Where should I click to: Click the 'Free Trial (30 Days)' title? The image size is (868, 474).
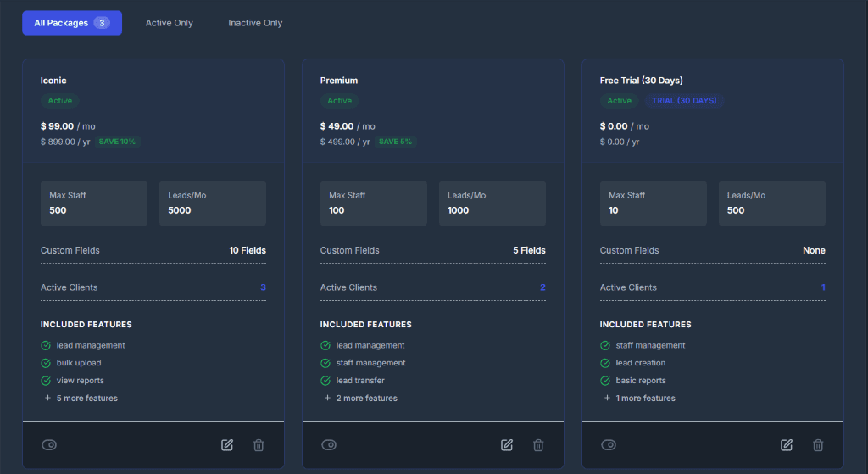coord(641,81)
